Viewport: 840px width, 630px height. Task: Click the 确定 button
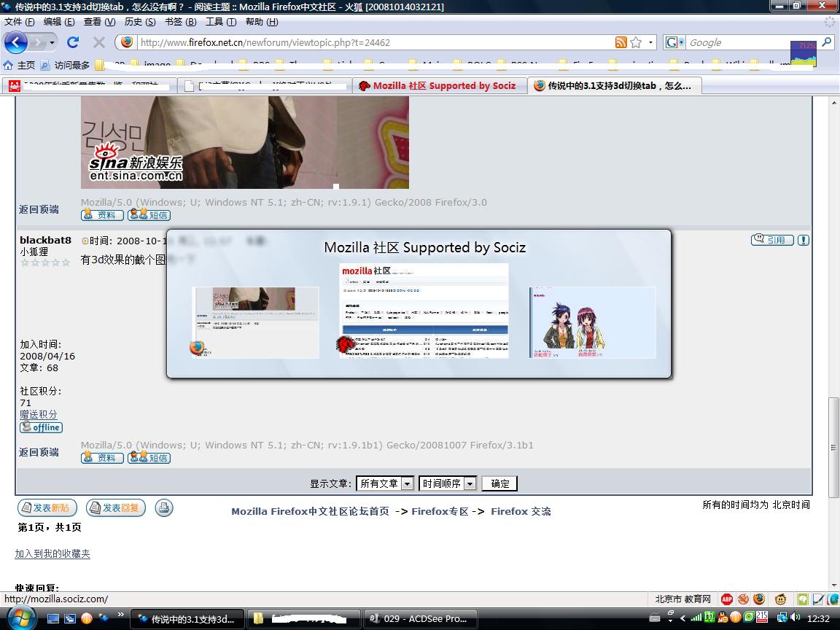tap(499, 483)
